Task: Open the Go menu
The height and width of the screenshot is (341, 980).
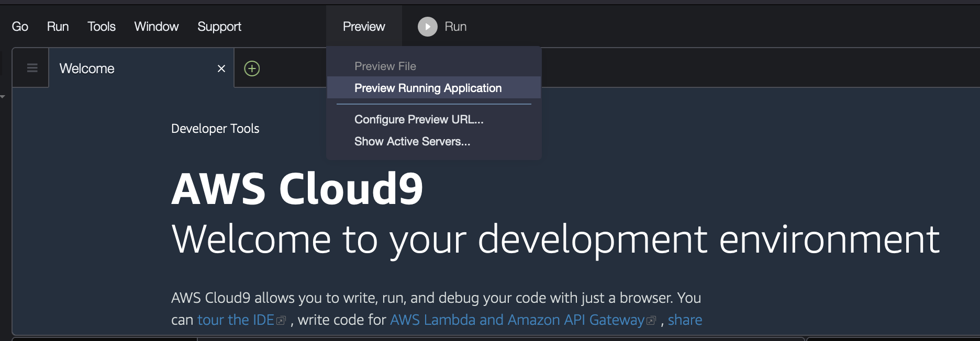Action: coord(20,27)
